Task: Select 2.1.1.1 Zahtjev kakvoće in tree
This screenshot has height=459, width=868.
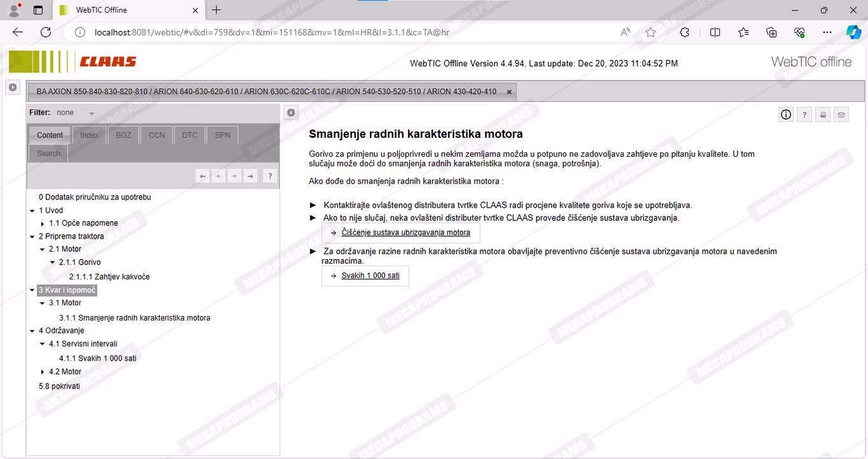Action: click(x=109, y=277)
